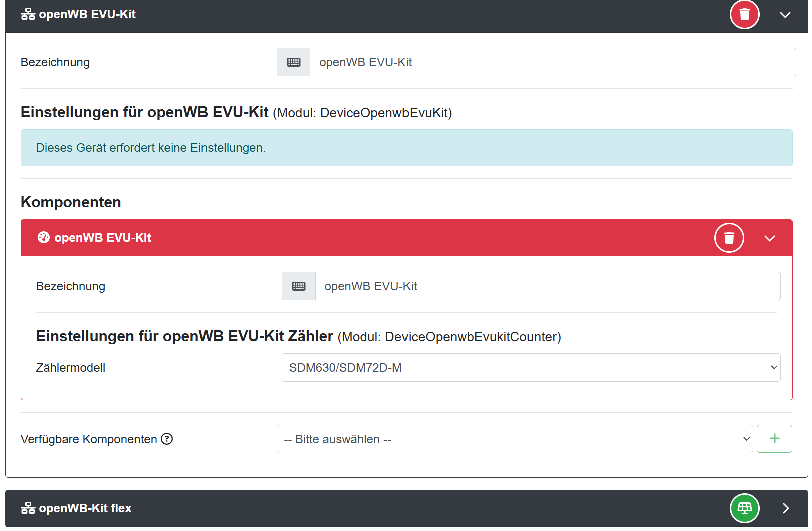Collapse the red openWB EVU-Kit component
812x531 pixels.
pyautogui.click(x=770, y=238)
